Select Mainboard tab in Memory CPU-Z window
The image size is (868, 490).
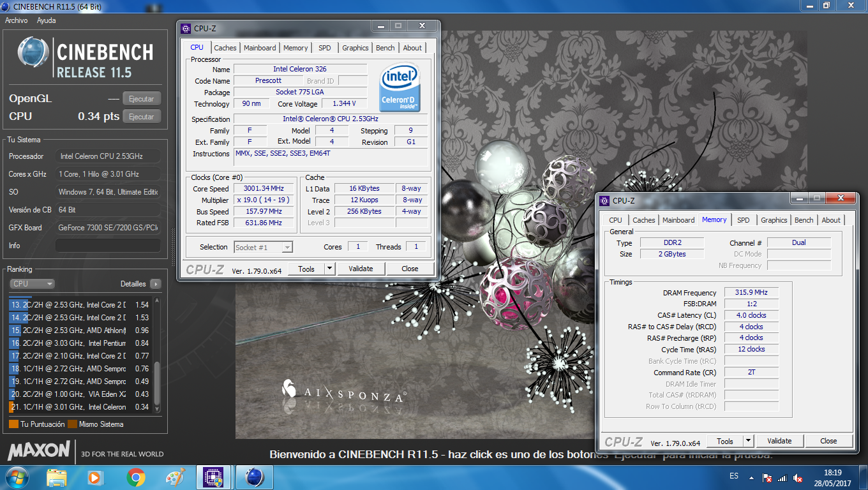678,220
